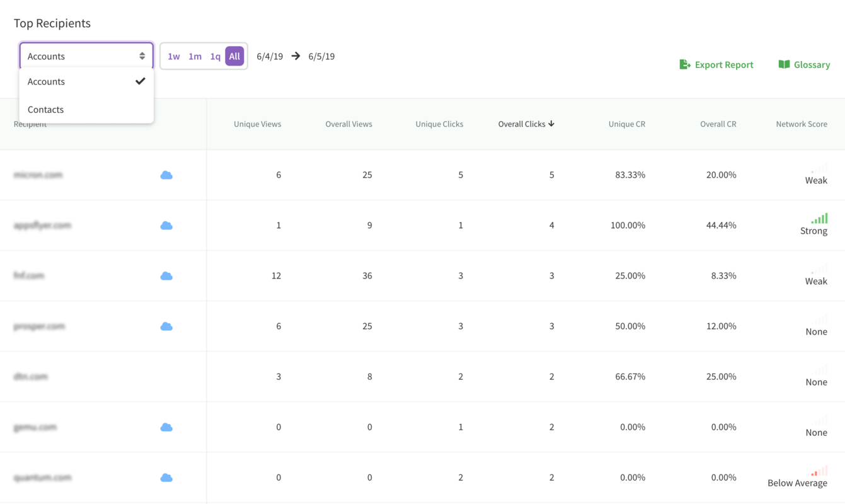Open the Glossary
Image resolution: width=845 pixels, height=504 pixels.
pyautogui.click(x=813, y=64)
